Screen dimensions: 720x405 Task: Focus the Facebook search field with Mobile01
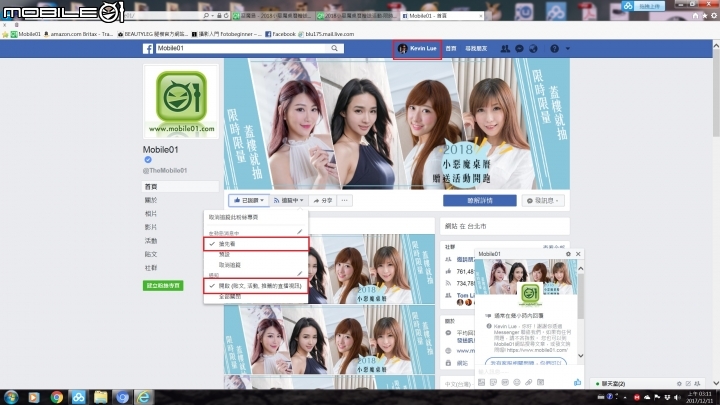click(x=242, y=48)
